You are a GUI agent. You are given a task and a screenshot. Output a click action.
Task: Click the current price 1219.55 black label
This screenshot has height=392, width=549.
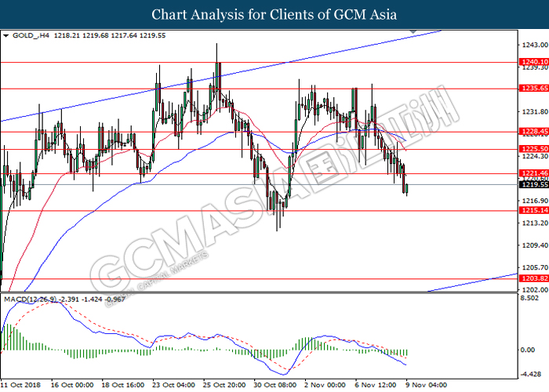(x=534, y=184)
